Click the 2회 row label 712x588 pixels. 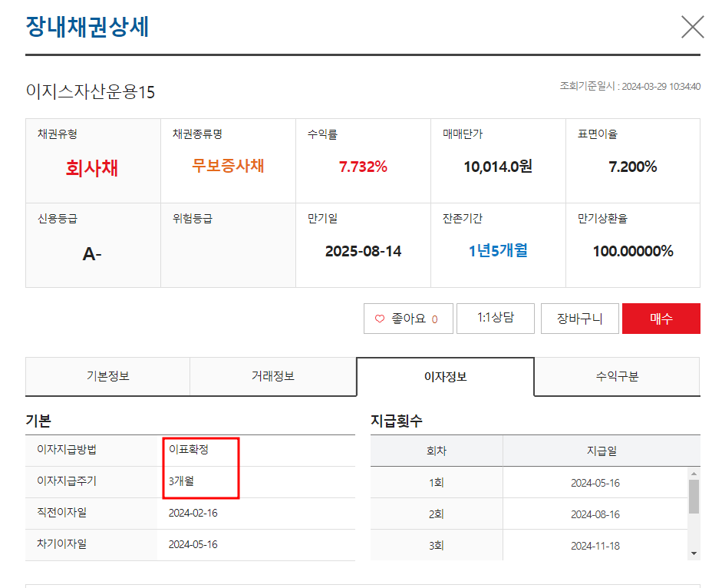(x=437, y=514)
